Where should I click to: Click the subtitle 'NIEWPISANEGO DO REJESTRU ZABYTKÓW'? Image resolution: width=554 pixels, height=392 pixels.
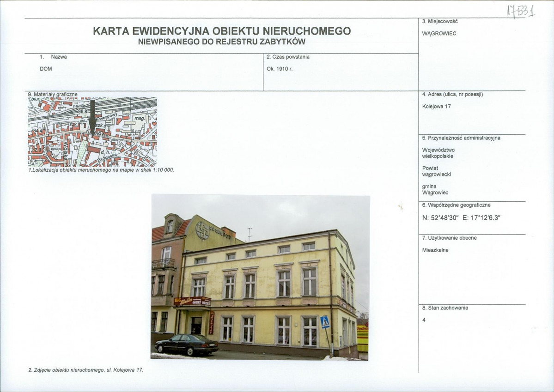222,42
